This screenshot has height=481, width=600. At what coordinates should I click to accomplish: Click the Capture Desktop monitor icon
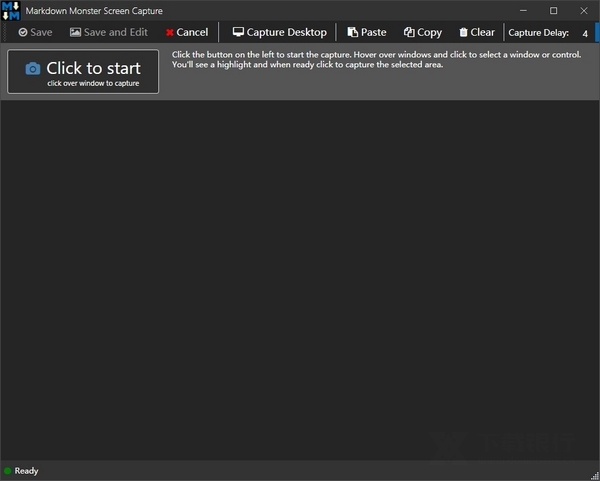238,33
